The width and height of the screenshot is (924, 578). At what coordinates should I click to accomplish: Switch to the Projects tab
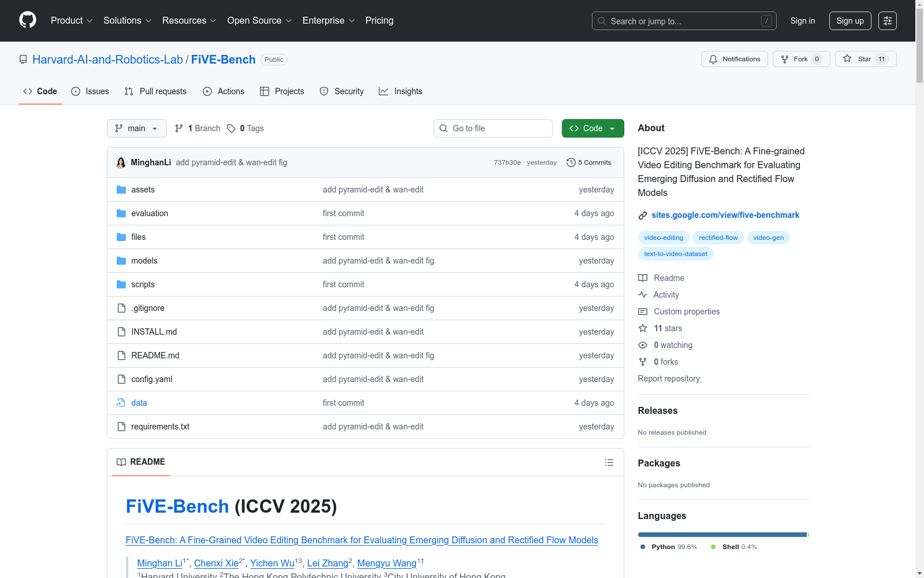coord(282,91)
